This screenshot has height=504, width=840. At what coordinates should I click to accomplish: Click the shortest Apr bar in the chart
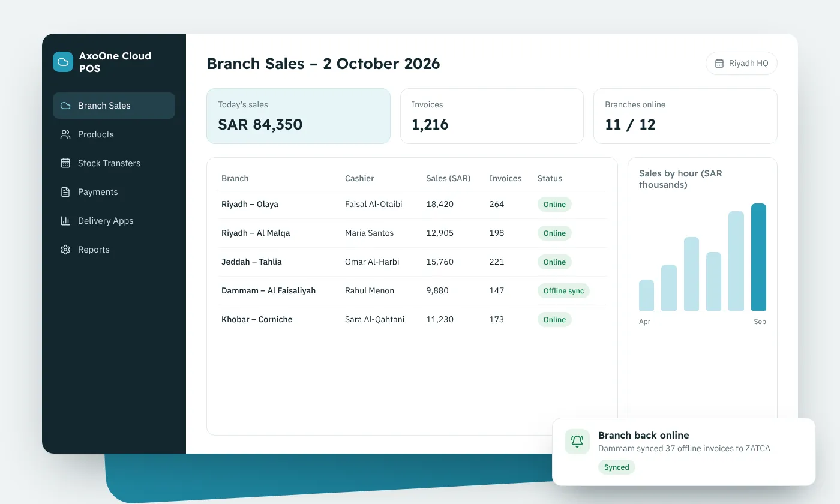(646, 295)
